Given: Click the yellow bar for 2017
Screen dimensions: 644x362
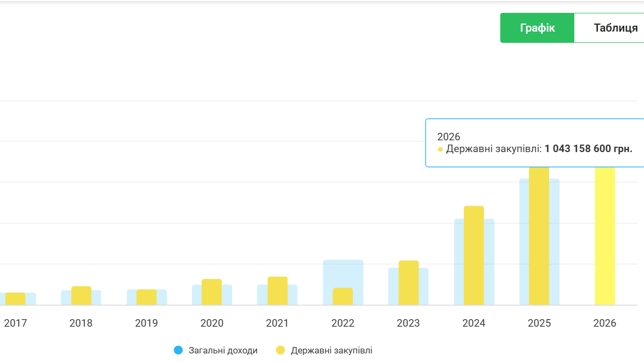Looking at the screenshot, I should click(16, 299).
